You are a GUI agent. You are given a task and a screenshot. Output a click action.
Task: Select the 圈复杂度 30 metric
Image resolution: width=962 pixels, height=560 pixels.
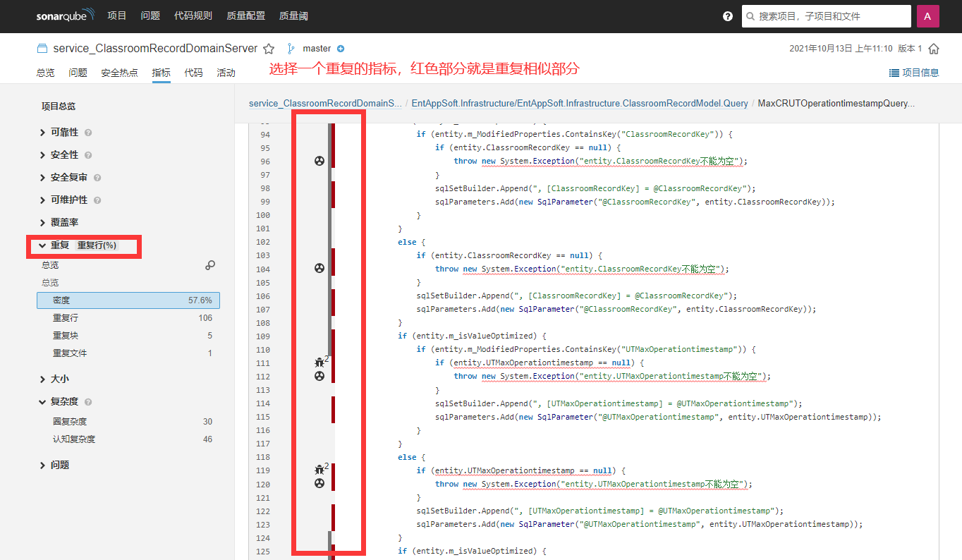(x=128, y=422)
